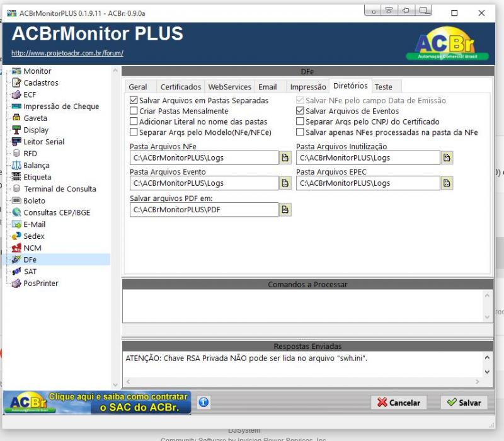Click sidebar tree scroll down arrow
The height and width of the screenshot is (441, 504).
tap(115, 385)
